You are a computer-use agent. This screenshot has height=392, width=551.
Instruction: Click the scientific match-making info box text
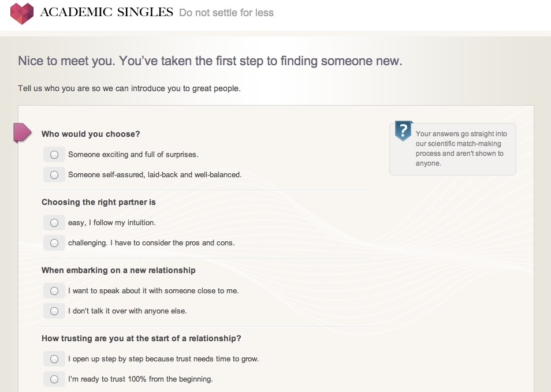tap(459, 149)
